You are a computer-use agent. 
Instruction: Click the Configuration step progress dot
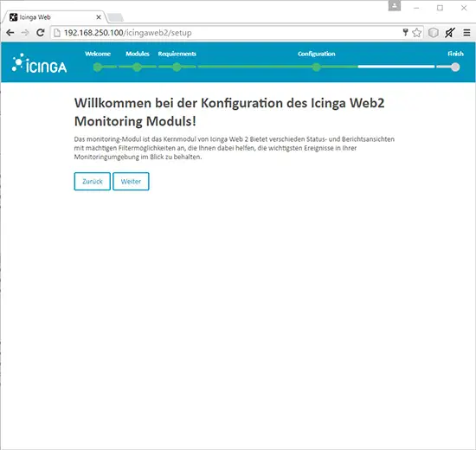pos(316,67)
